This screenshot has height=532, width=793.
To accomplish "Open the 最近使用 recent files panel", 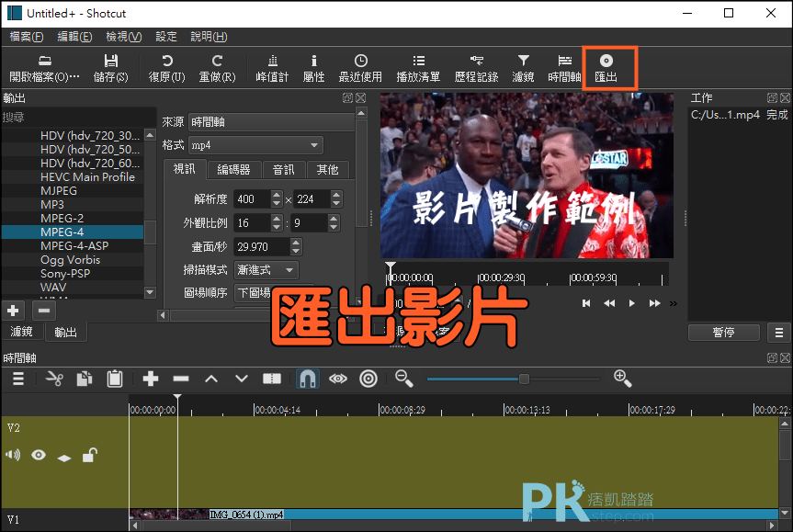I will (x=360, y=68).
